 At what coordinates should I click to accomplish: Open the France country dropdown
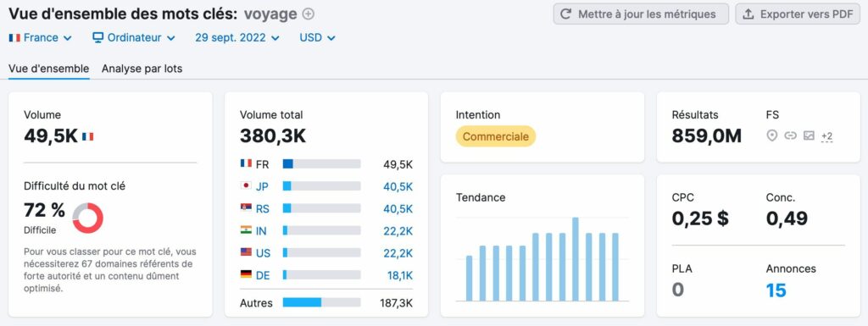pyautogui.click(x=41, y=37)
